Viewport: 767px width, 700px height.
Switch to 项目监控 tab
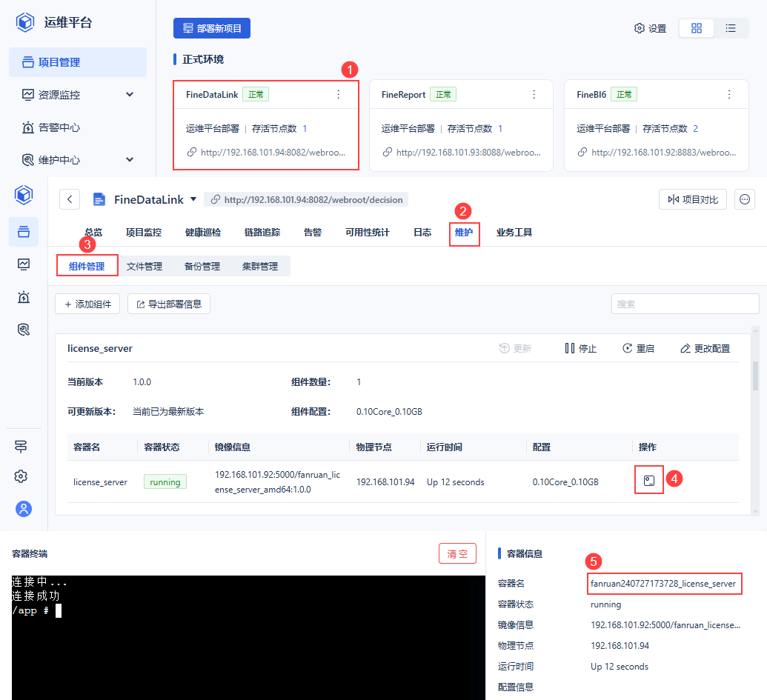[144, 233]
